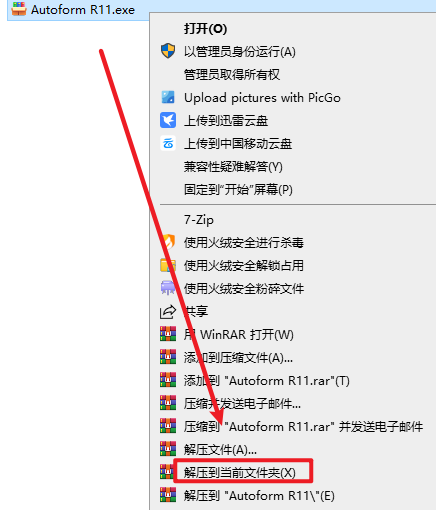This screenshot has height=510, width=436.
Task: Select 解压到当前文件夹(X)
Action: tap(240, 472)
